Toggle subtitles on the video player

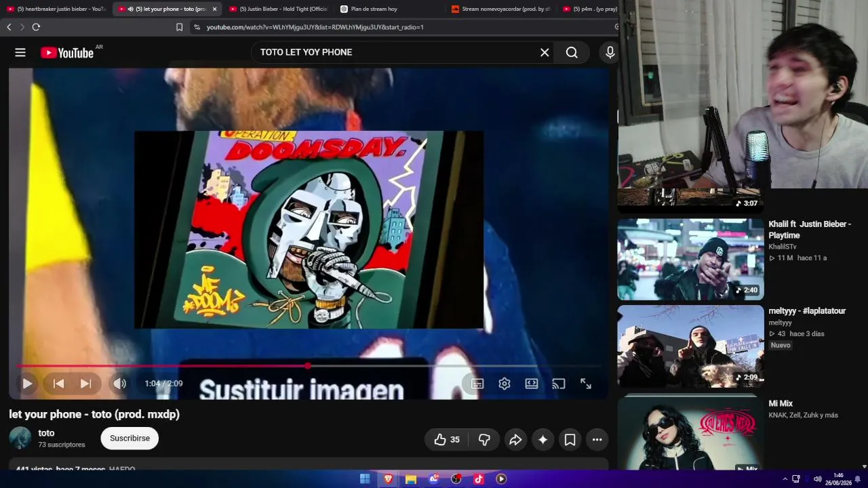click(x=477, y=384)
